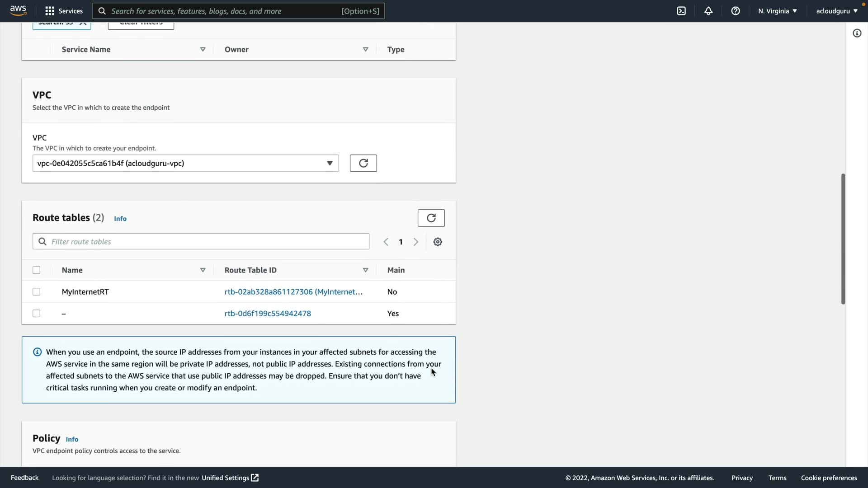Image resolution: width=868 pixels, height=488 pixels.
Task: Refresh the VPC list
Action: [x=363, y=163]
